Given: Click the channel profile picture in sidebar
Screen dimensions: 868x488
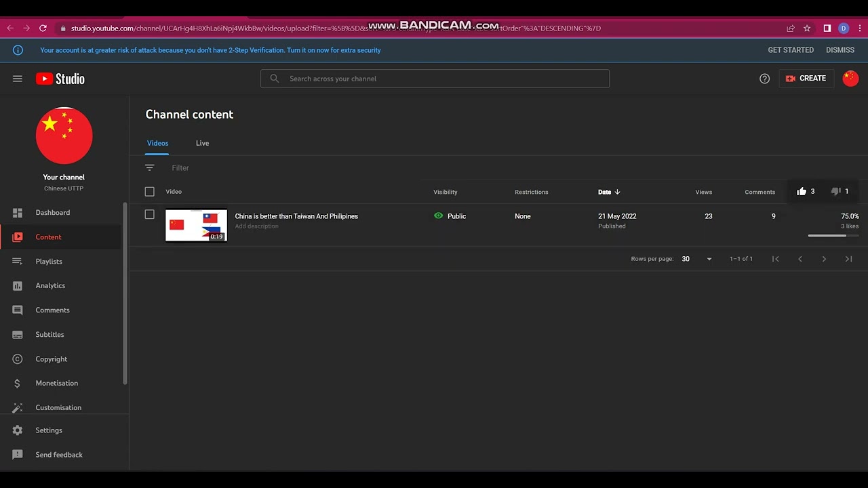Looking at the screenshot, I should pyautogui.click(x=64, y=135).
